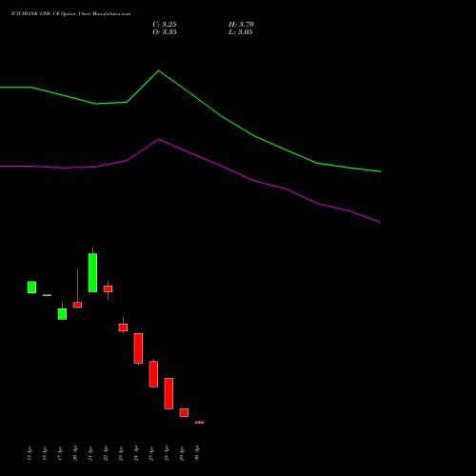Click the tall red candle on 24 Apr
The width and height of the screenshot is (476, 476).
tap(138, 348)
